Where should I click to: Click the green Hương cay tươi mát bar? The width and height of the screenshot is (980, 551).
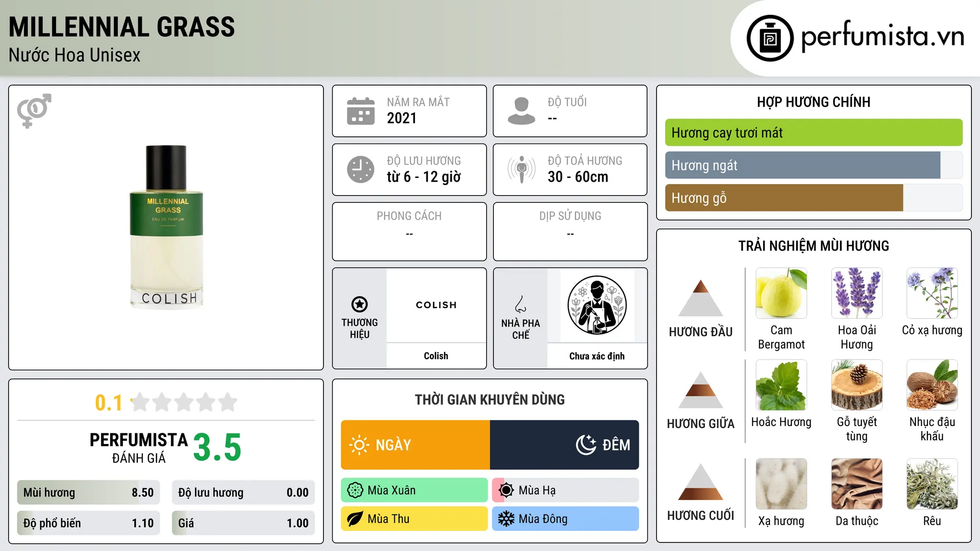[813, 132]
